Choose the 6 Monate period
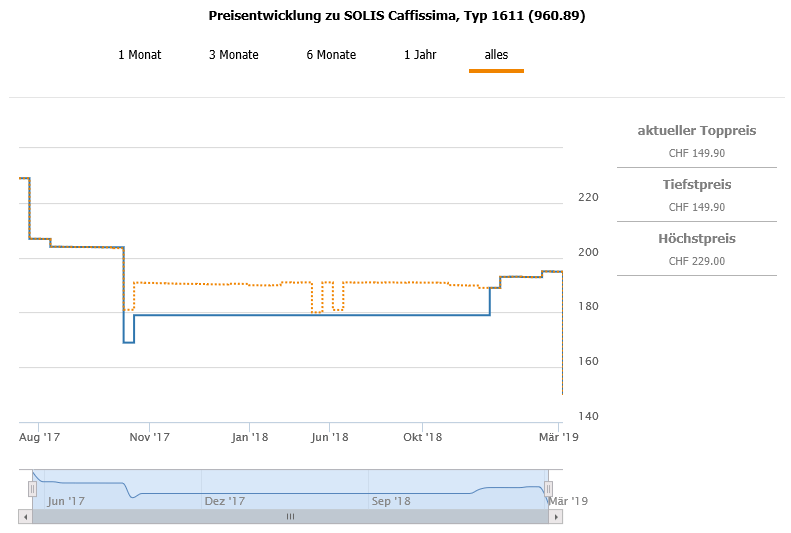This screenshot has height=533, width=791. coord(331,55)
